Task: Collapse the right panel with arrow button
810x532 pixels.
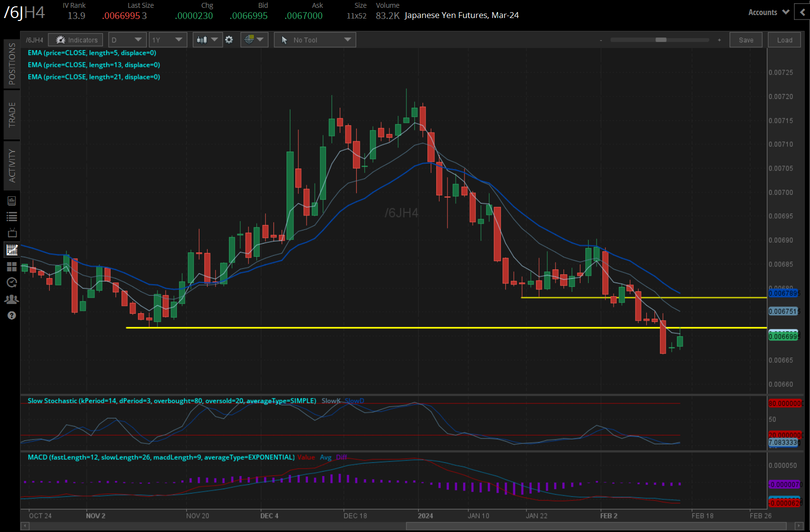Action: coord(802,12)
